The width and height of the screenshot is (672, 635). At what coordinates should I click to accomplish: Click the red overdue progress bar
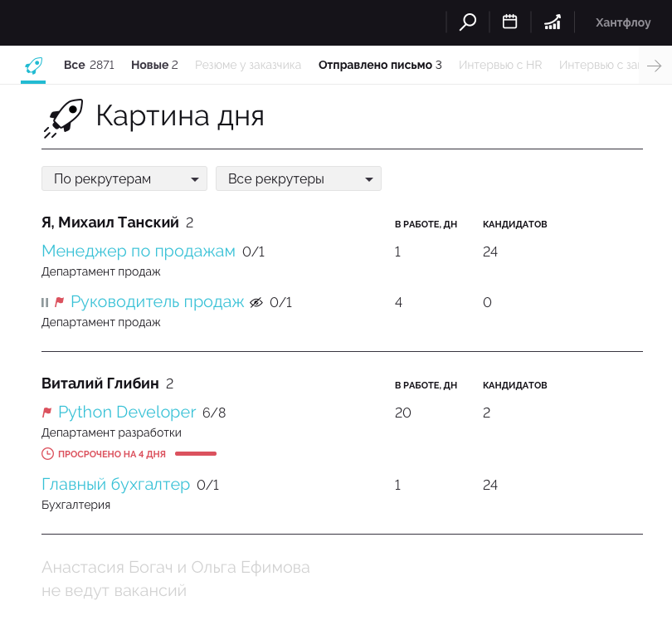tap(196, 454)
